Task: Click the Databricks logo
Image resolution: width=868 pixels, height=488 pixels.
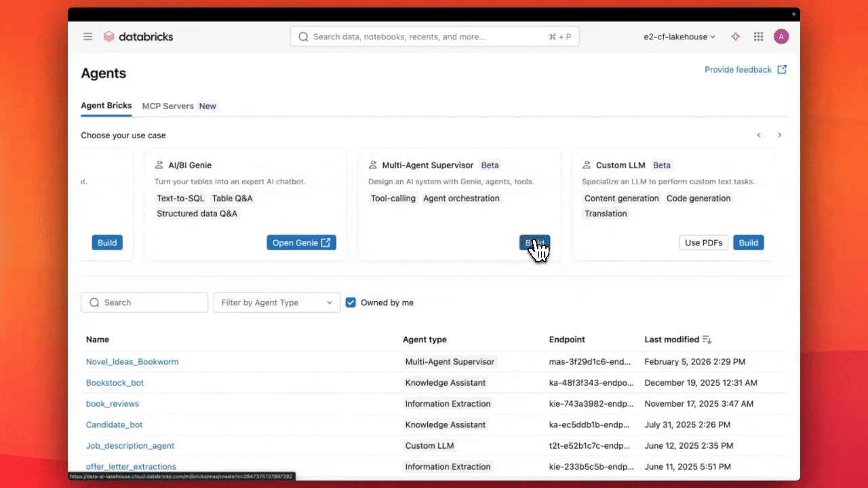Action: click(138, 37)
